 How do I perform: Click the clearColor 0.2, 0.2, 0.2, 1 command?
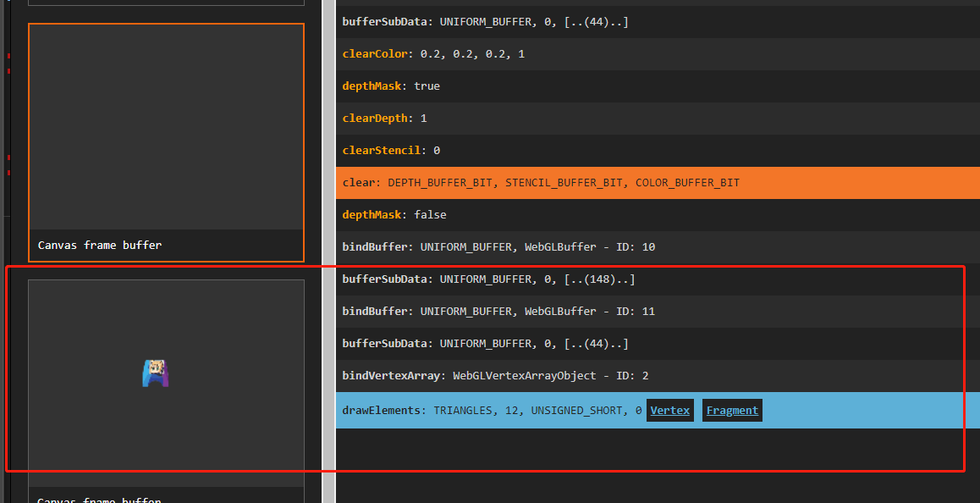coord(658,54)
